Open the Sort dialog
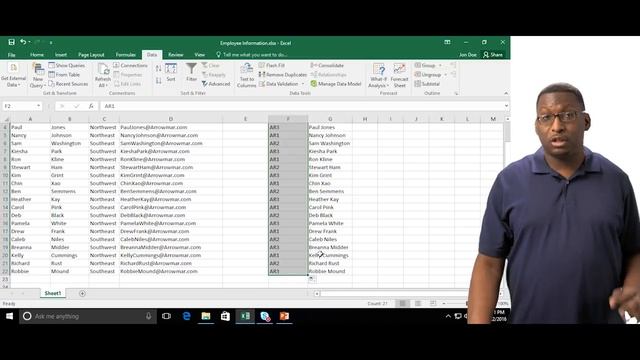The height and width of the screenshot is (360, 640). (171, 72)
